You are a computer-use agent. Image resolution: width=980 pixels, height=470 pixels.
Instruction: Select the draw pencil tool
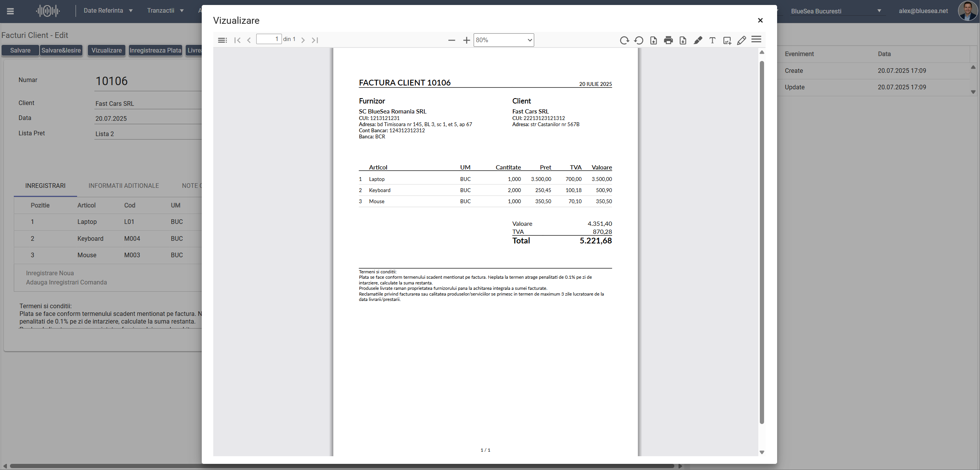741,40
